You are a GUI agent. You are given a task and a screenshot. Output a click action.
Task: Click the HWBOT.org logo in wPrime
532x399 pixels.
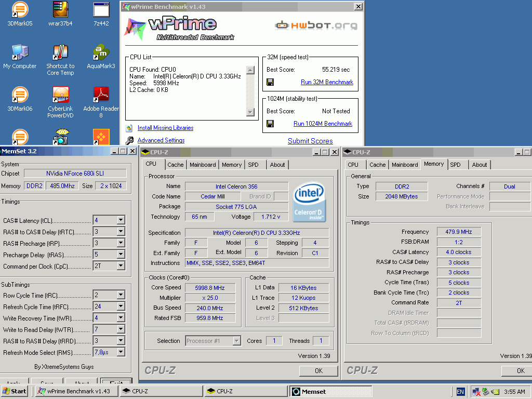pyautogui.click(x=316, y=25)
